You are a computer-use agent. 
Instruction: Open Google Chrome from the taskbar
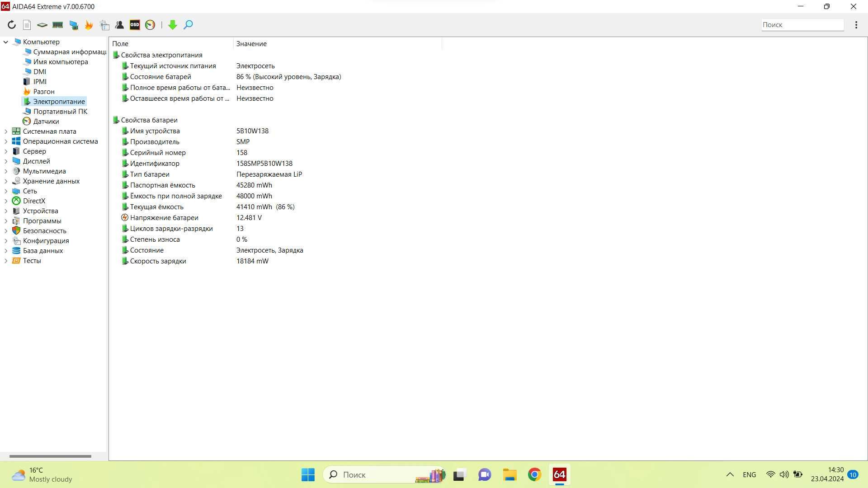[x=534, y=475]
